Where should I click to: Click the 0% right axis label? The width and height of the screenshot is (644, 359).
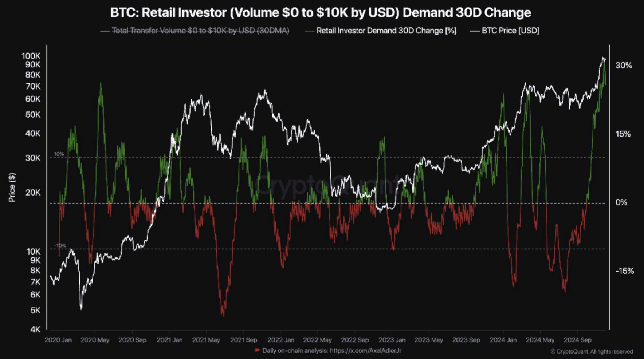[x=621, y=202]
